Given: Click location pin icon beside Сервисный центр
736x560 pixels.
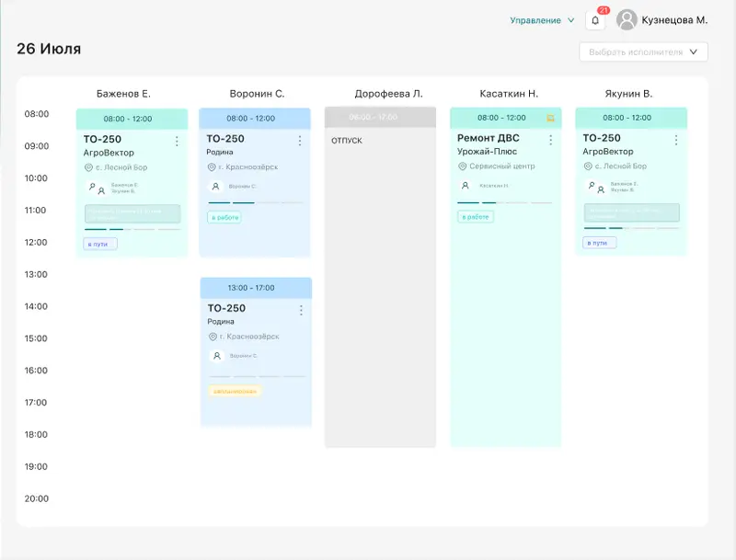Looking at the screenshot, I should coord(463,167).
